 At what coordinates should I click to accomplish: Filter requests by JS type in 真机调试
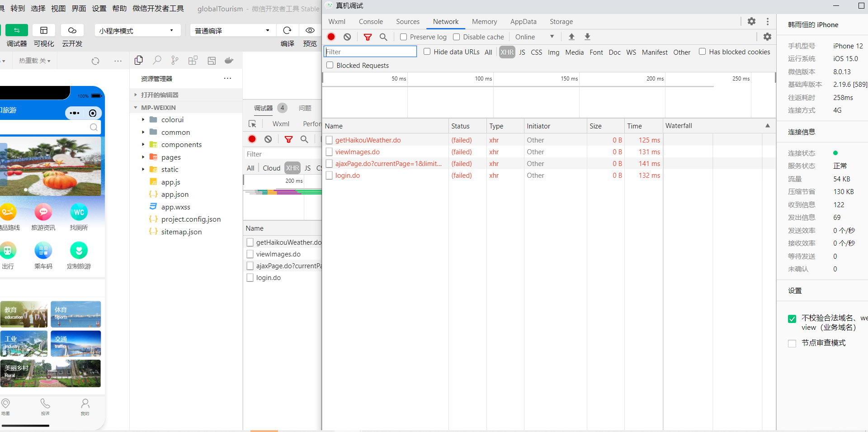pos(522,52)
